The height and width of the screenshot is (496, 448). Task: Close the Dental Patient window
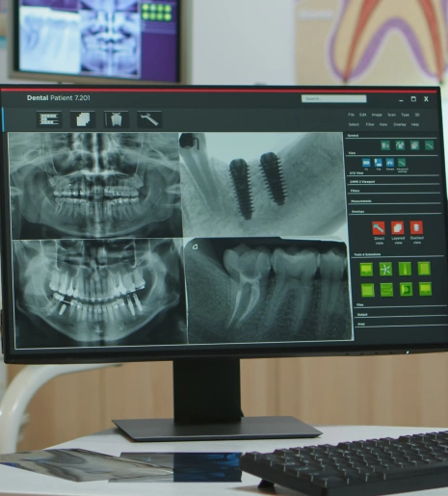coord(426,99)
